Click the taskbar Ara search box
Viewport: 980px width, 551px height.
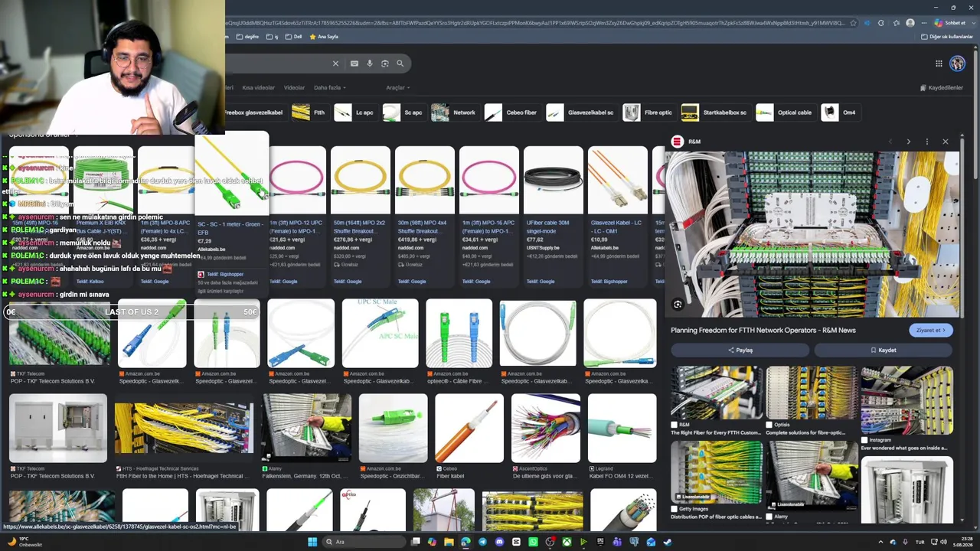click(x=365, y=542)
